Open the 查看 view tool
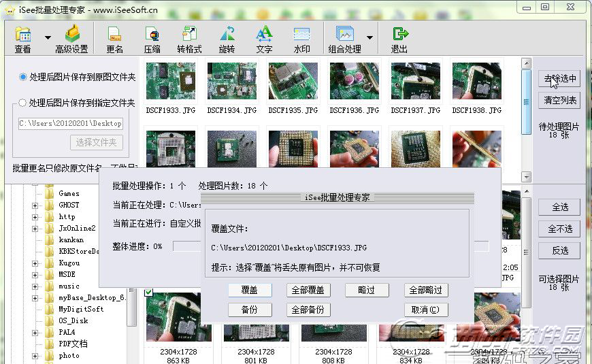 22,39
